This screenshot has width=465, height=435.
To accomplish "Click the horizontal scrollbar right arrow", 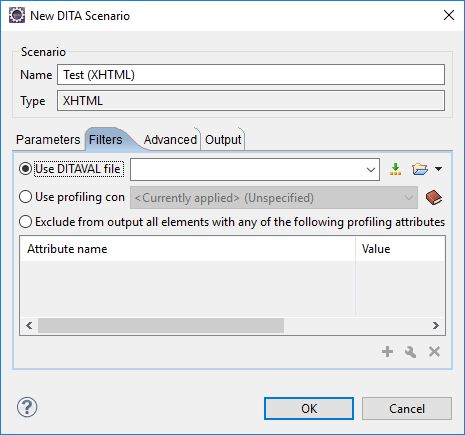I will coord(436,325).
